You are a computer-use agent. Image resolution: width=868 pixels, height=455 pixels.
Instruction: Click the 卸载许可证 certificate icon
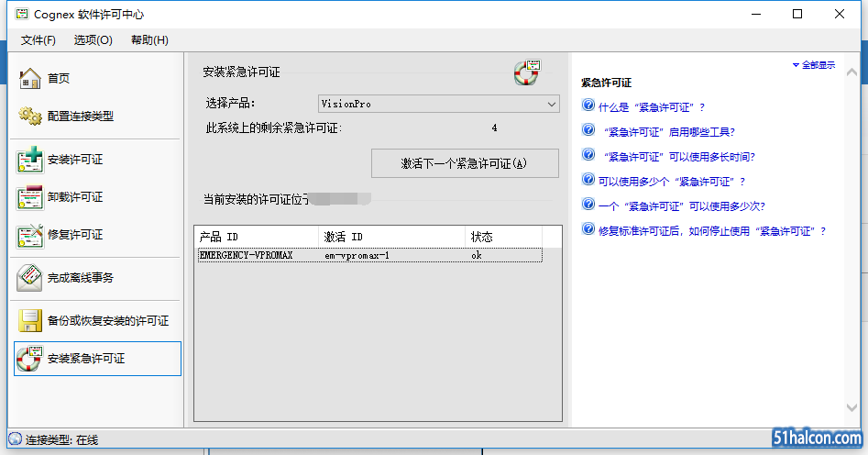30,197
